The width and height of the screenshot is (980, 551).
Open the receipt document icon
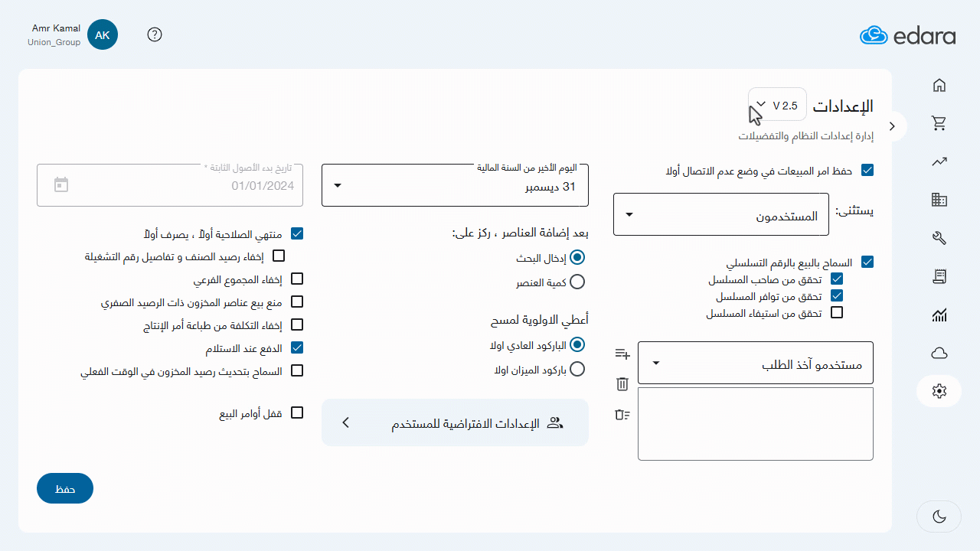pyautogui.click(x=939, y=276)
